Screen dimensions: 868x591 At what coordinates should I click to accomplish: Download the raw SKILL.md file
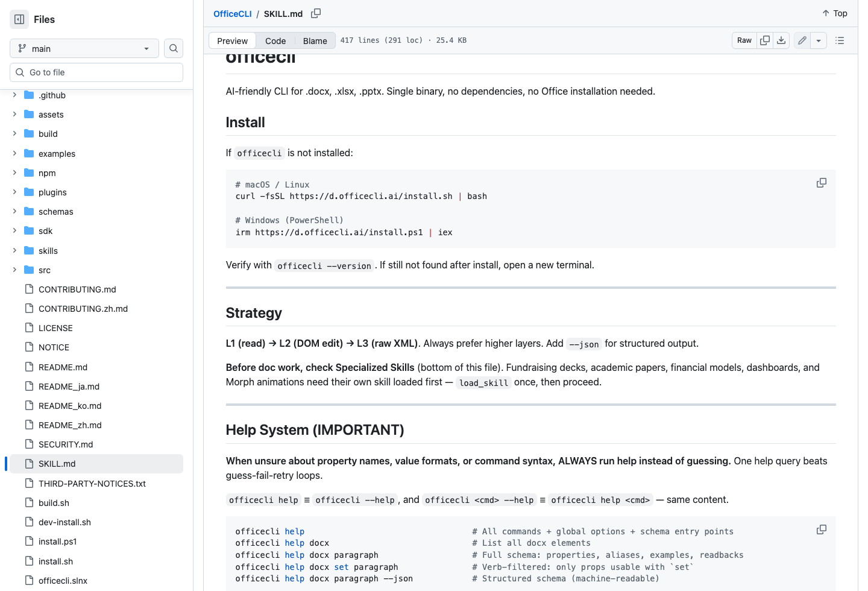click(781, 40)
